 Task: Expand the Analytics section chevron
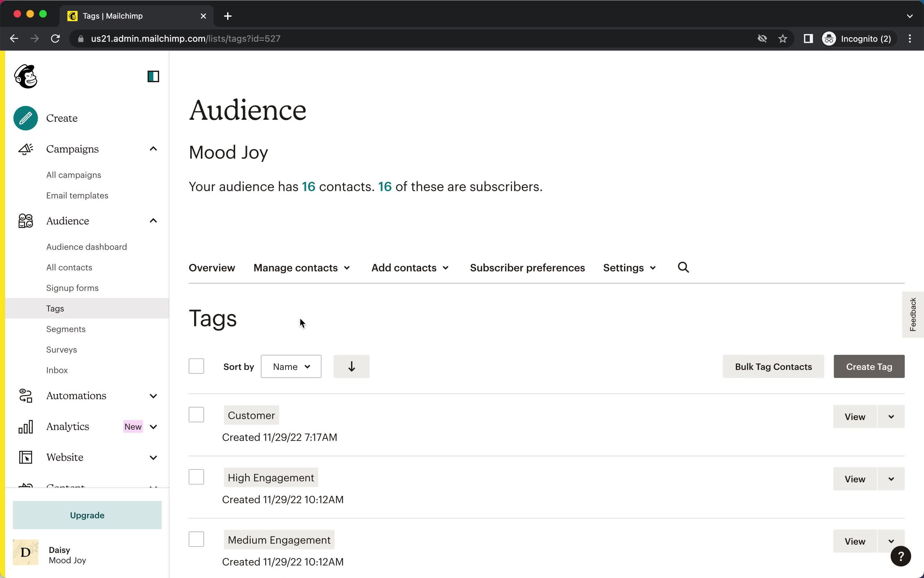point(153,427)
